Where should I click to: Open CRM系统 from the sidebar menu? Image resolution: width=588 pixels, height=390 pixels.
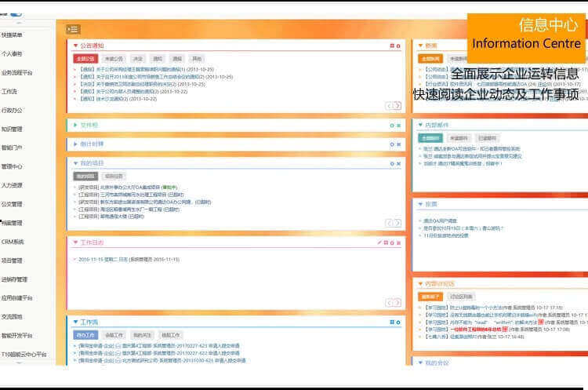coord(13,242)
